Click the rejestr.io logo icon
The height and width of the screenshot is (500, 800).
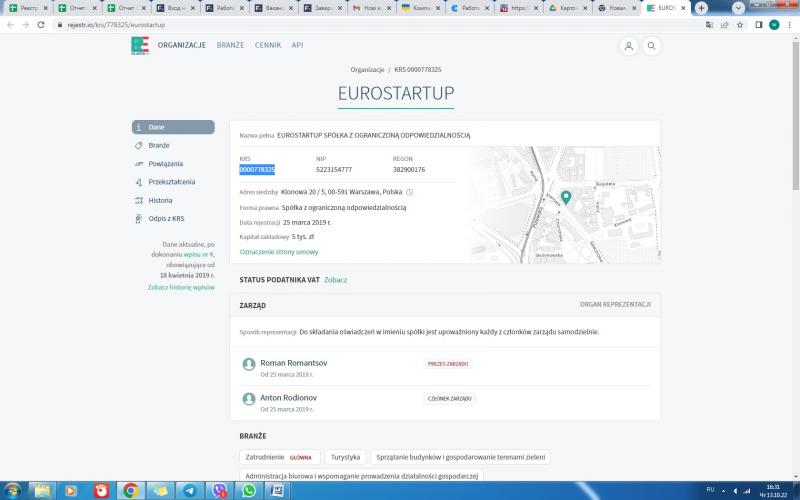point(140,45)
